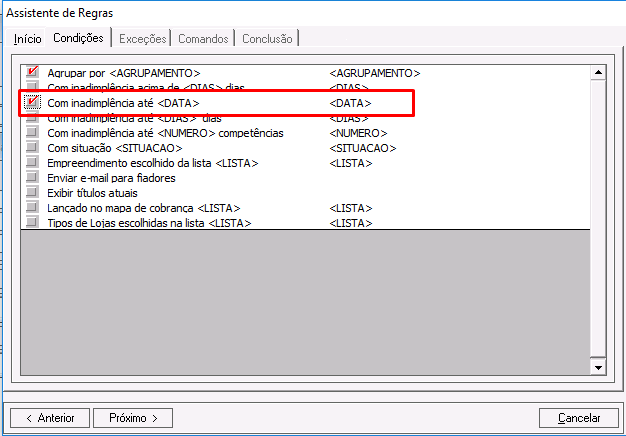Viewport: 626px width, 436px height.
Task: Select row text 'Com inadimplência até <DATA>'
Action: pos(123,103)
